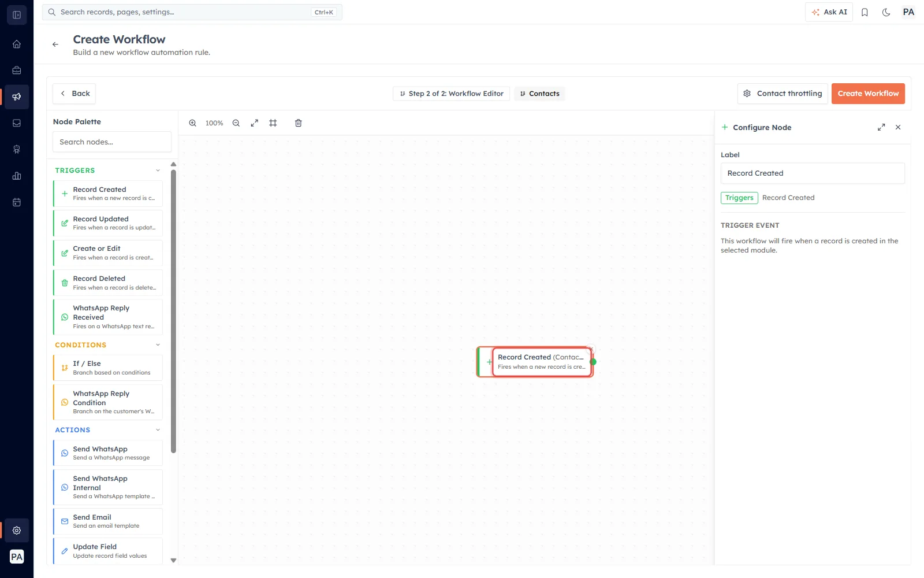Viewport: 924px width, 578px height.
Task: Collapse the CONDITIONS section
Action: (x=158, y=345)
